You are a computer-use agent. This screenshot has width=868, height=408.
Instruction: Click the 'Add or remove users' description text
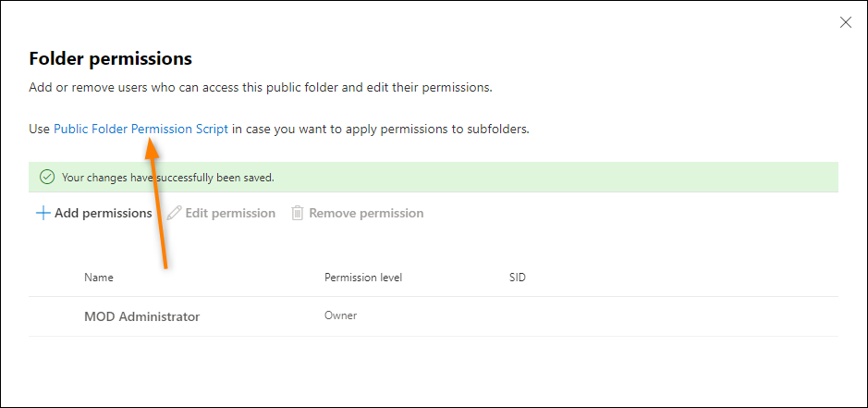click(x=260, y=88)
